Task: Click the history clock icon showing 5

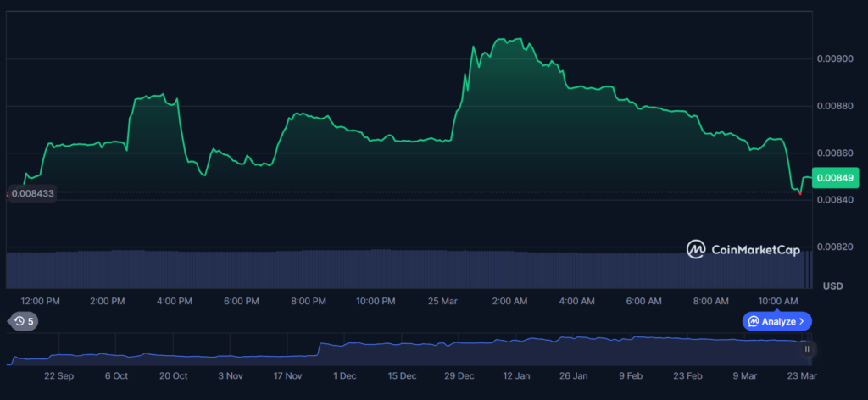Action: click(x=18, y=321)
